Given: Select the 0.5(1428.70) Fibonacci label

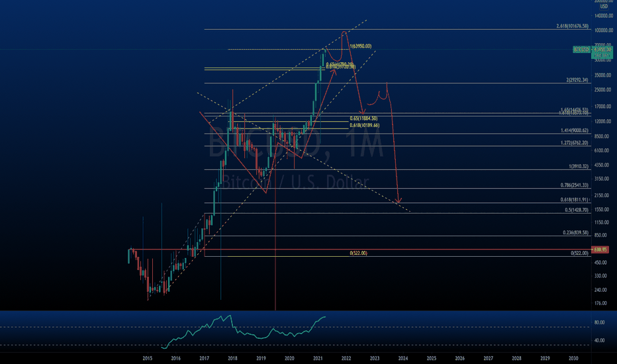Looking at the screenshot, I should pyautogui.click(x=577, y=210).
